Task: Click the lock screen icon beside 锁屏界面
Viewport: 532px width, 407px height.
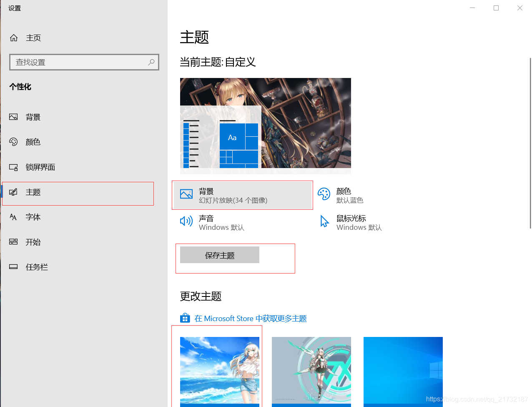Action: pos(13,167)
